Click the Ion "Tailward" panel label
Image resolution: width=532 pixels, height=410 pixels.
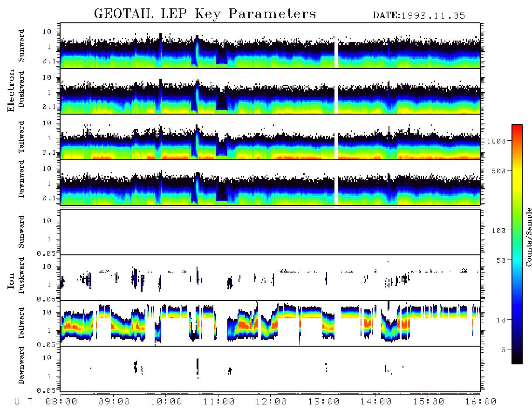(21, 323)
